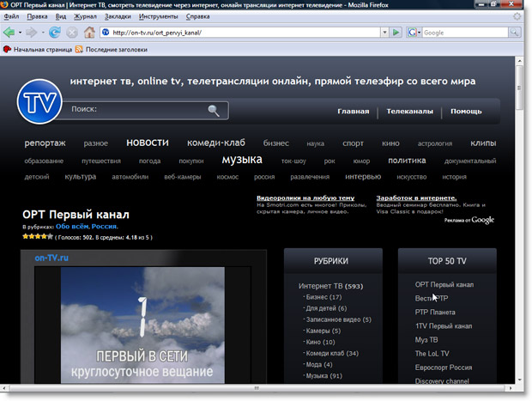Open the Back button history dropdown arrow
Screen dimensions: 532x401
pyautogui.click(x=20, y=33)
